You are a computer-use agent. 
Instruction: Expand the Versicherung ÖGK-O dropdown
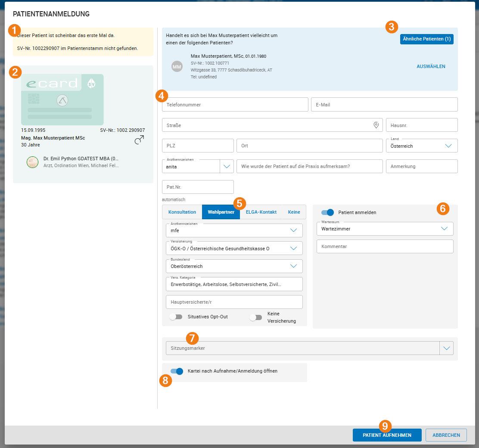[x=293, y=248]
